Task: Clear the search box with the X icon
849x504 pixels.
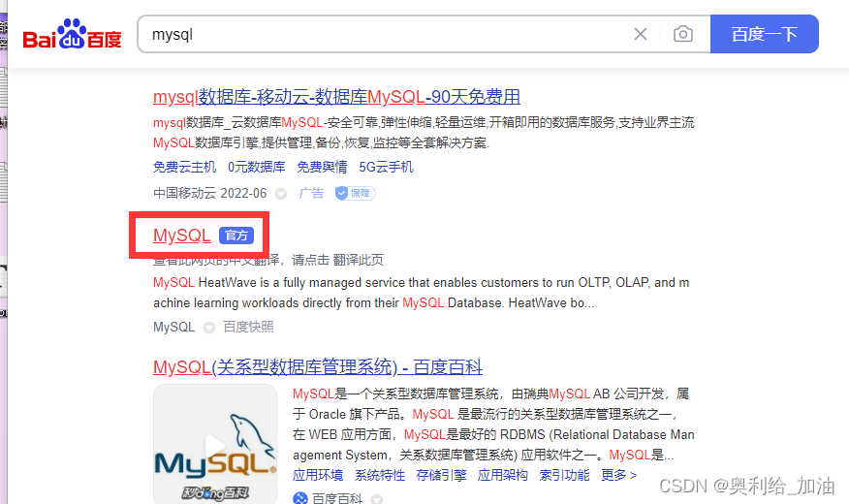Action: 640,34
